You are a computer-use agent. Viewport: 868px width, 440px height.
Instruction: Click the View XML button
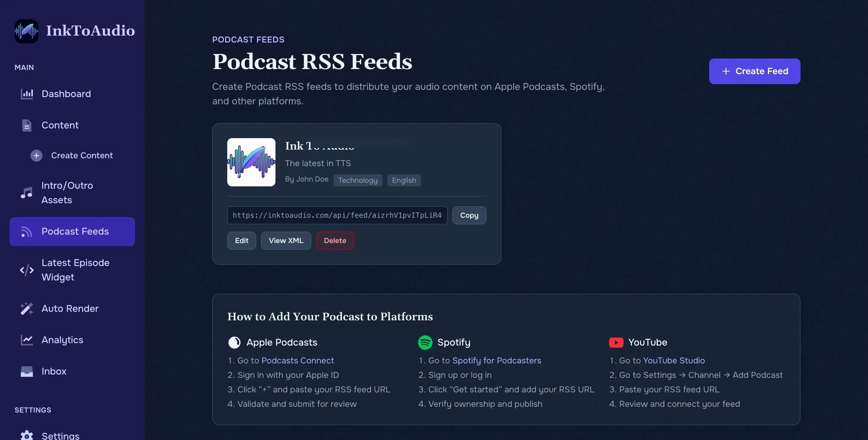pos(286,240)
